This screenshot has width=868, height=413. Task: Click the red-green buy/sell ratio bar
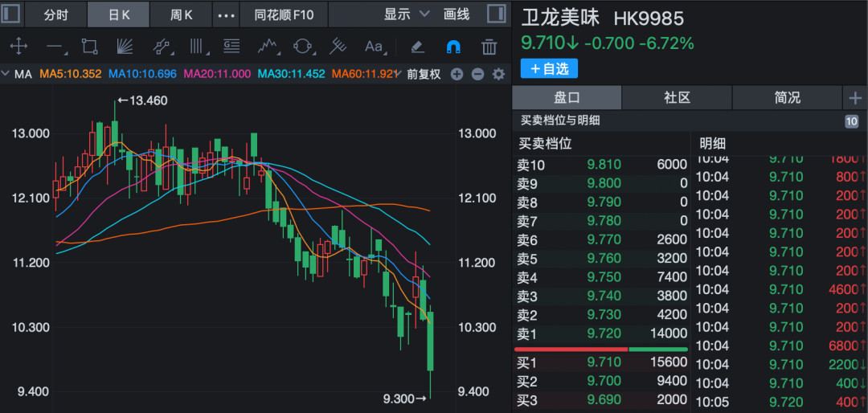click(x=600, y=350)
